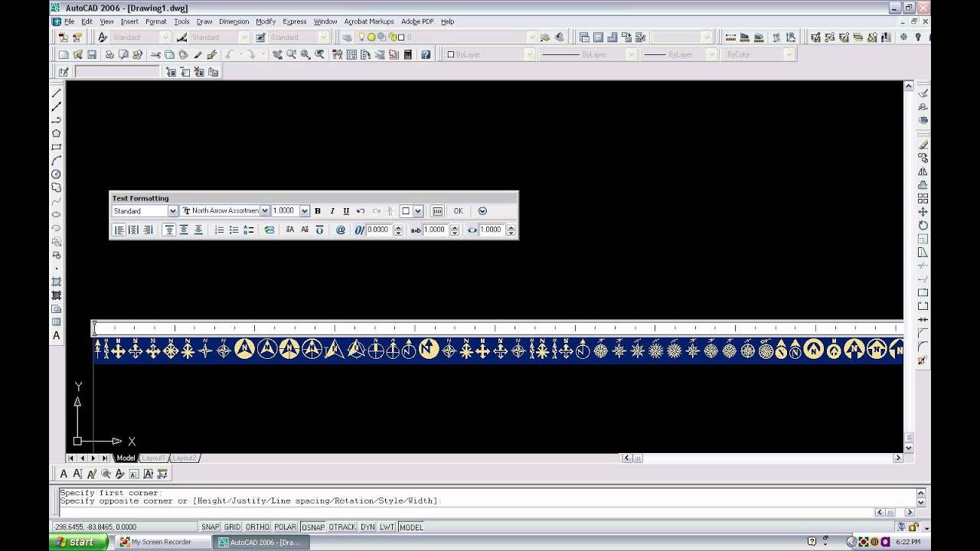Open the Format menu

tap(156, 21)
